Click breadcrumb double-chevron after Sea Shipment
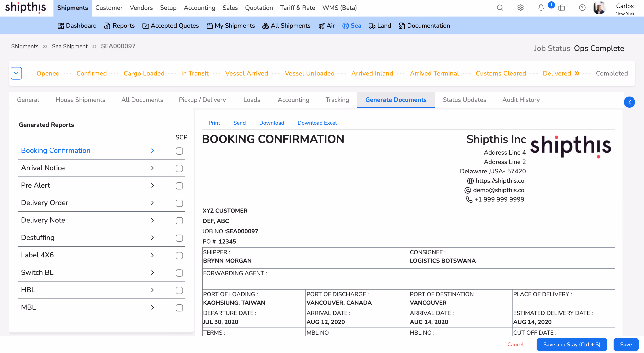Viewport: 644px width, 353px height. [x=94, y=46]
